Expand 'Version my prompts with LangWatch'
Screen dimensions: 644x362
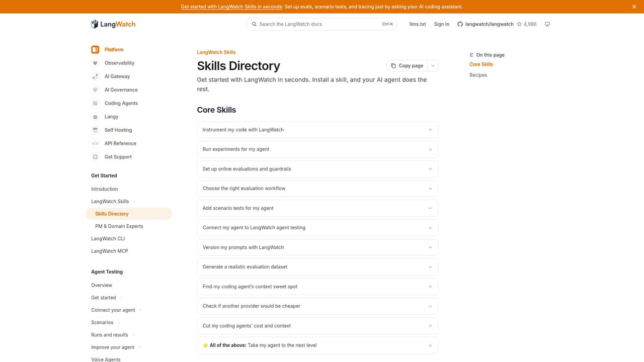click(317, 247)
